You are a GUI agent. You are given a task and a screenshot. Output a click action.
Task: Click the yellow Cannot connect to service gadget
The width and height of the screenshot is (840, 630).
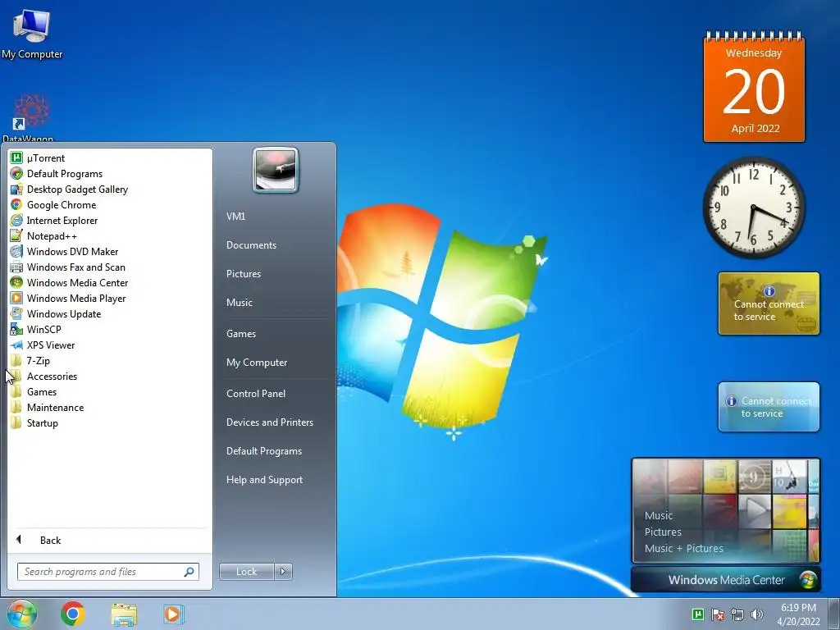(769, 304)
